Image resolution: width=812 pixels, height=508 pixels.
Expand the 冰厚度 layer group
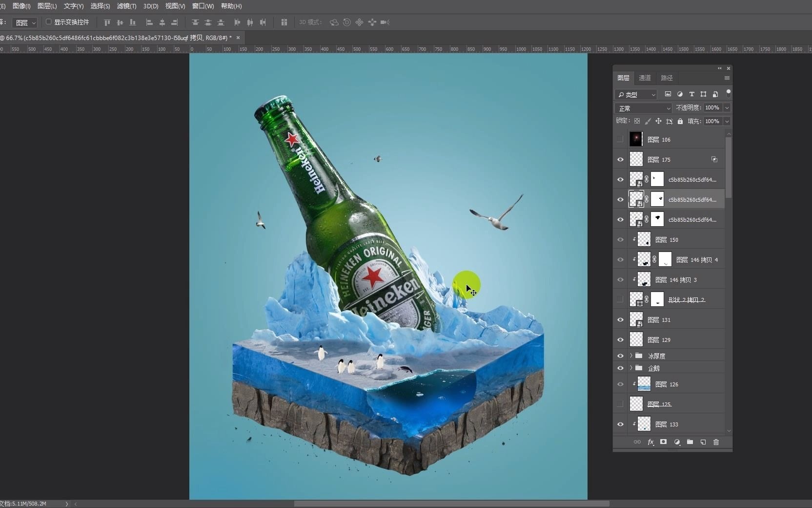631,356
